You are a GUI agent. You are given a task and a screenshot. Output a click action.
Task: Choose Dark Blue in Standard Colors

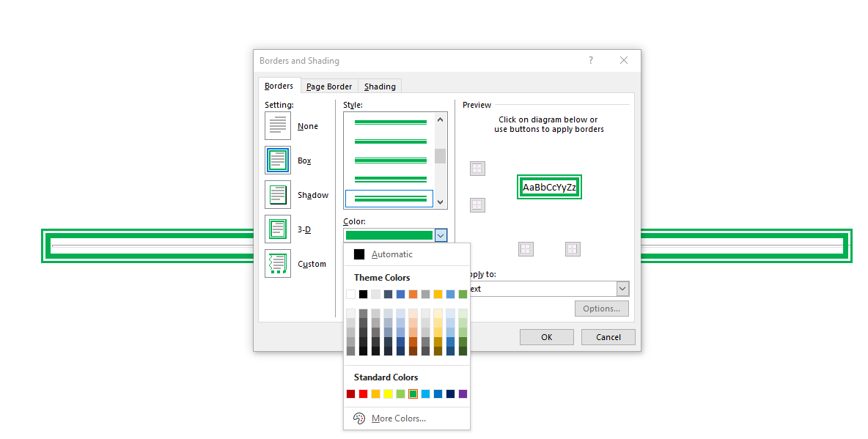[450, 394]
